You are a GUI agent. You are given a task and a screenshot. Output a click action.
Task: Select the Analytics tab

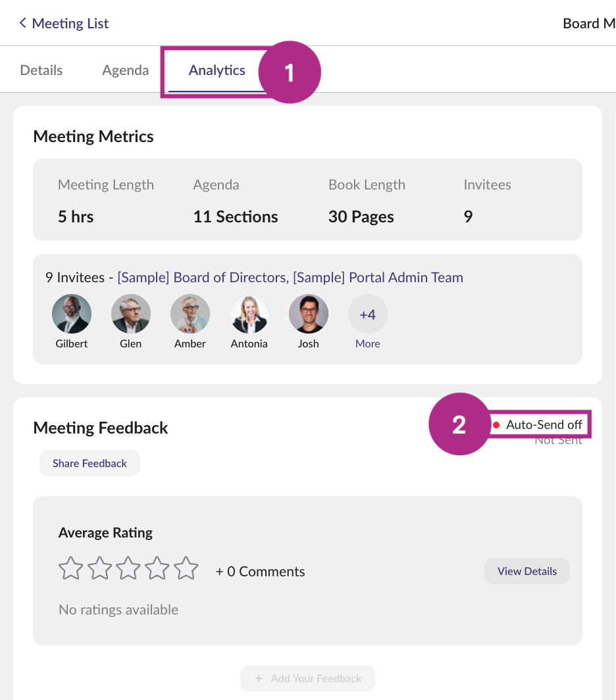pos(217,70)
